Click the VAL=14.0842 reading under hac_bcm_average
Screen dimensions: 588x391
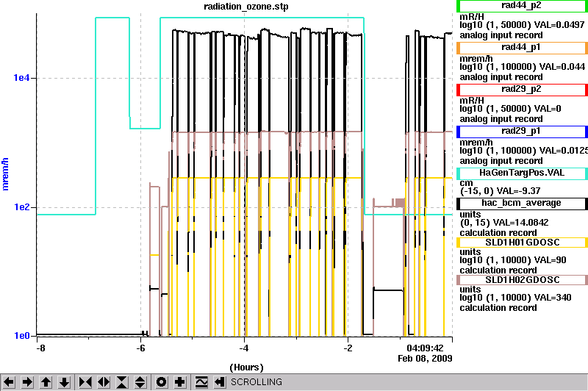pyautogui.click(x=523, y=222)
